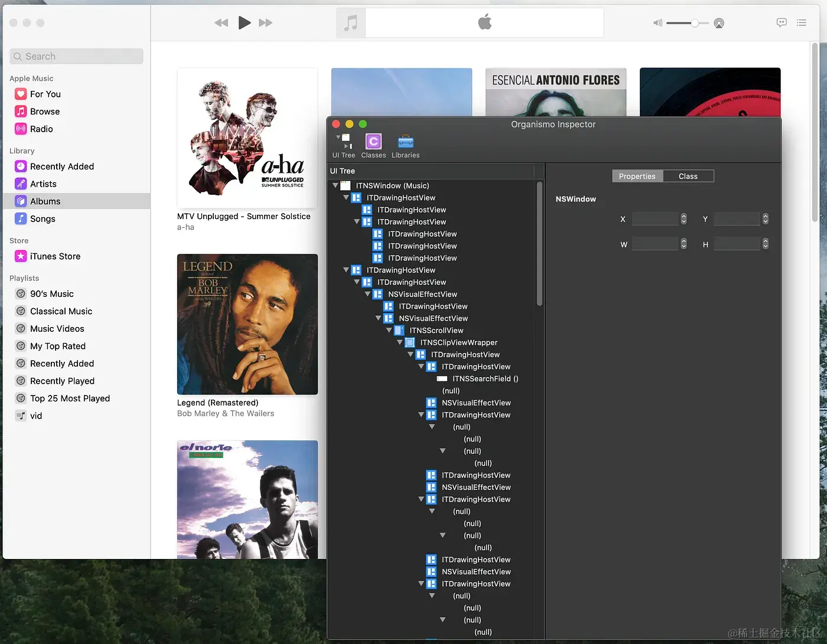Click the music note artwork placeholder
The width and height of the screenshot is (827, 644).
pyautogui.click(x=351, y=23)
